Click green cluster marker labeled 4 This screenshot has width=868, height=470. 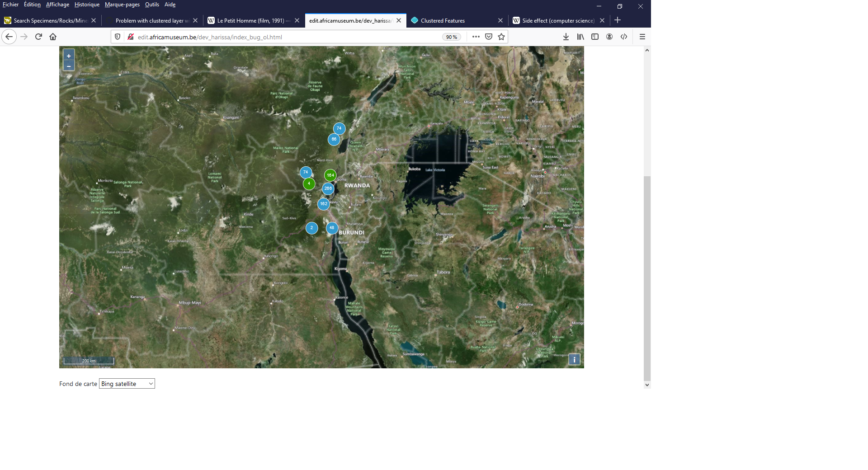point(309,183)
